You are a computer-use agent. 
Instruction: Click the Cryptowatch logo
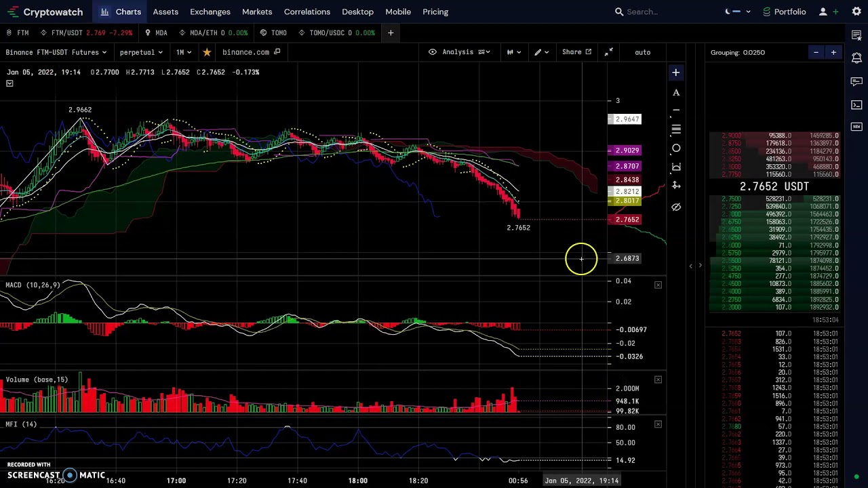tap(45, 12)
